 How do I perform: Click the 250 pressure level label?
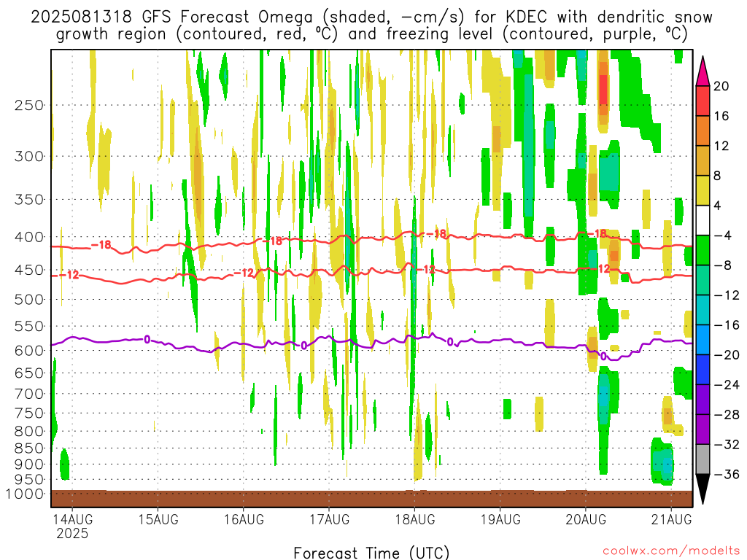point(29,105)
